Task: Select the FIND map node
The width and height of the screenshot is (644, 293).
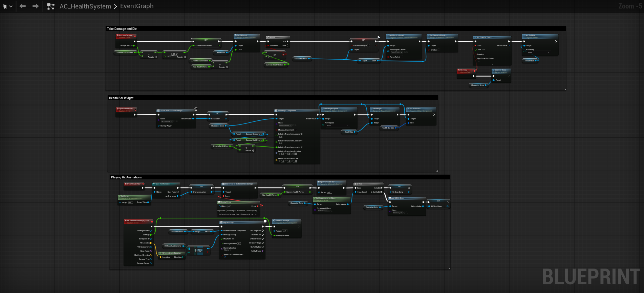Action: 198,250
